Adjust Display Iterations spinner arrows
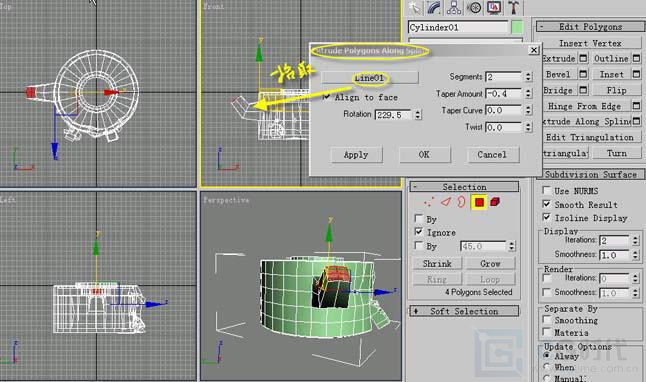This screenshot has width=646, height=382. [635, 240]
